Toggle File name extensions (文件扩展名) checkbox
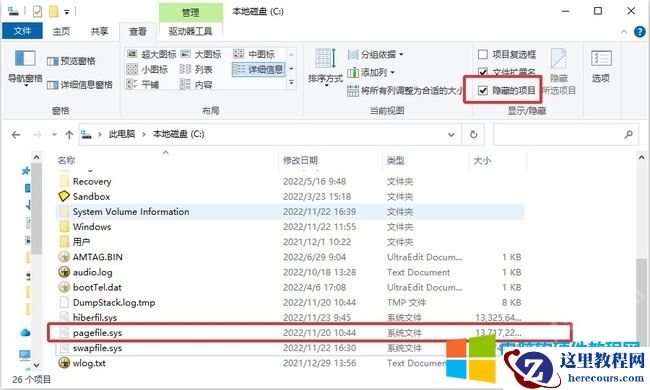Viewport: 650px width, 390px height. (x=483, y=72)
